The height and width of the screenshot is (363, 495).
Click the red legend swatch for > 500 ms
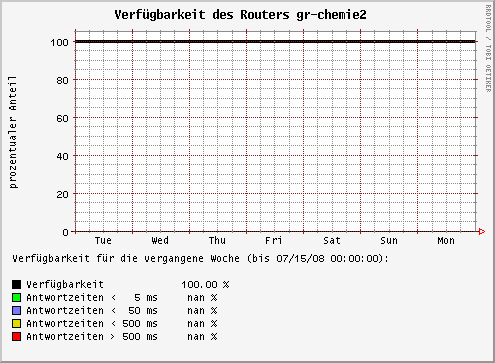[17, 337]
